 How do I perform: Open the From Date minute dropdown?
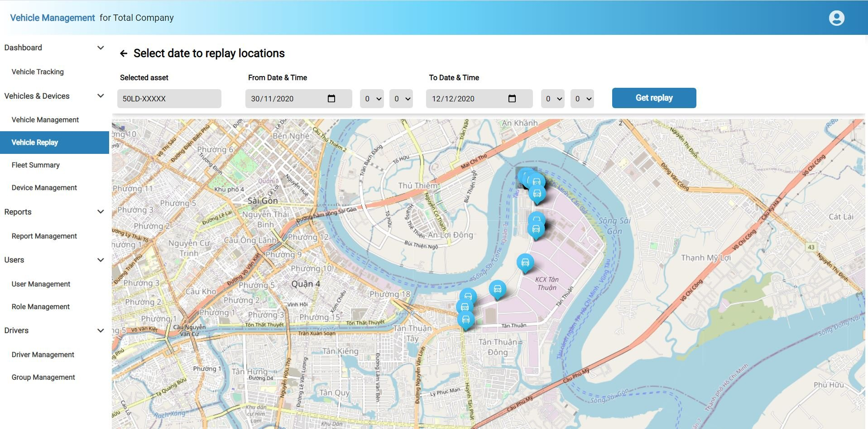point(401,99)
